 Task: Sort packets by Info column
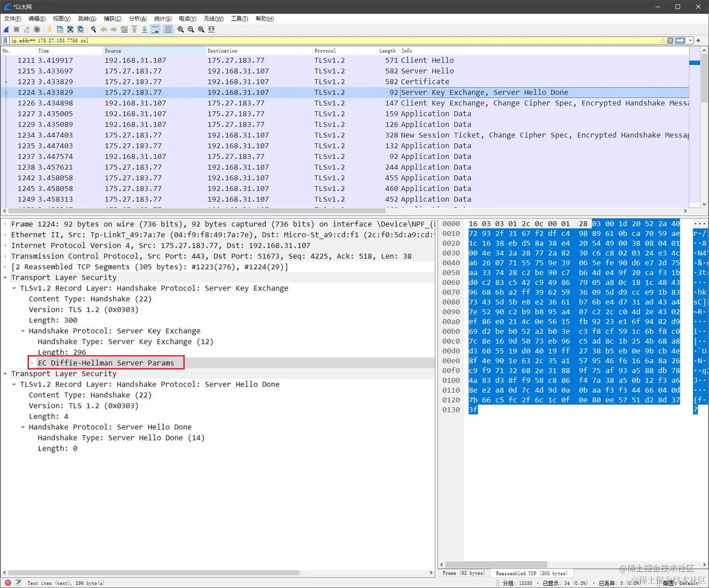click(x=544, y=51)
